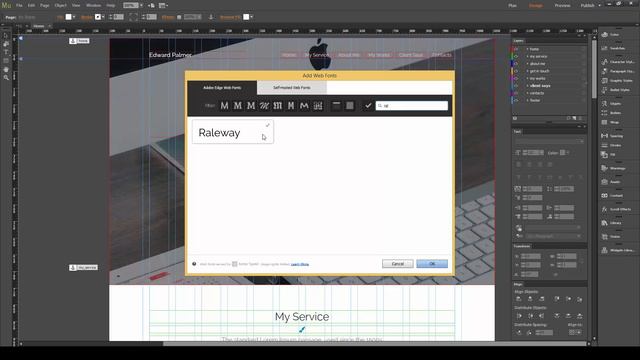Open the font family dropdown in Text panel
Image resolution: width=640 pixels, height=360 pixels.
pyautogui.click(x=549, y=141)
